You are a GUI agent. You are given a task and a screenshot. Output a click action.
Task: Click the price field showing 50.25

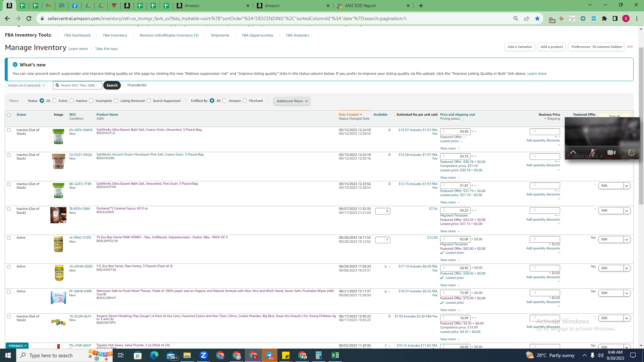[x=455, y=210]
